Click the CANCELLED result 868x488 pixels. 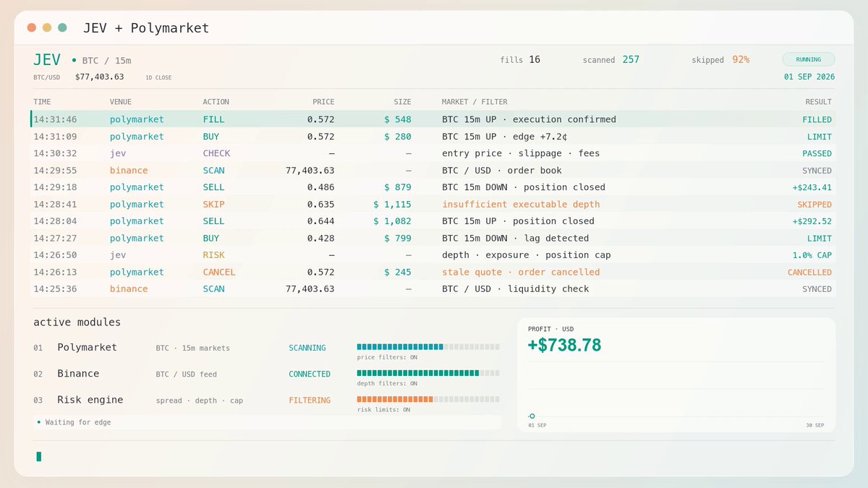pos(809,273)
